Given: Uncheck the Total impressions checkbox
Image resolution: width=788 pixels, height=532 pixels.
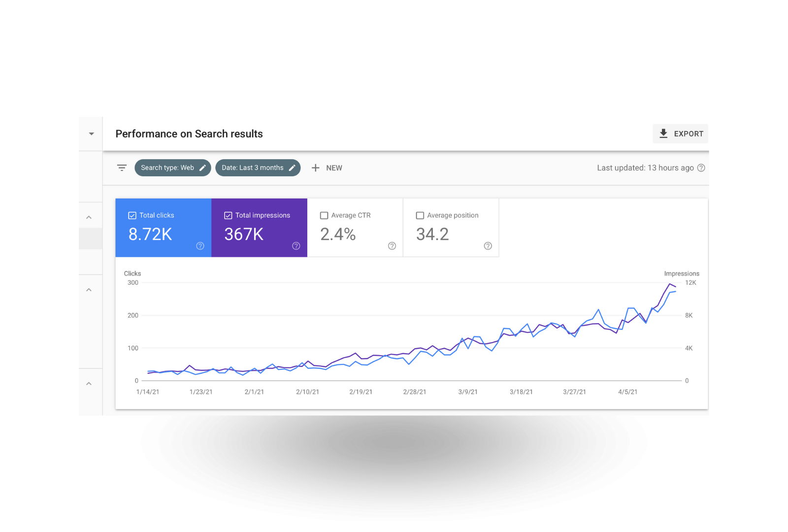Looking at the screenshot, I should click(228, 215).
